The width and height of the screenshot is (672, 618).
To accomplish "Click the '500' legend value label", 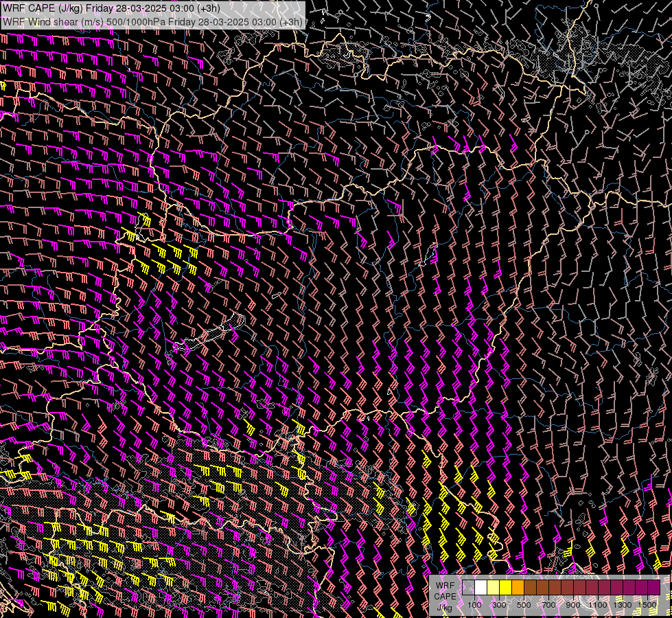I will 524,605.
